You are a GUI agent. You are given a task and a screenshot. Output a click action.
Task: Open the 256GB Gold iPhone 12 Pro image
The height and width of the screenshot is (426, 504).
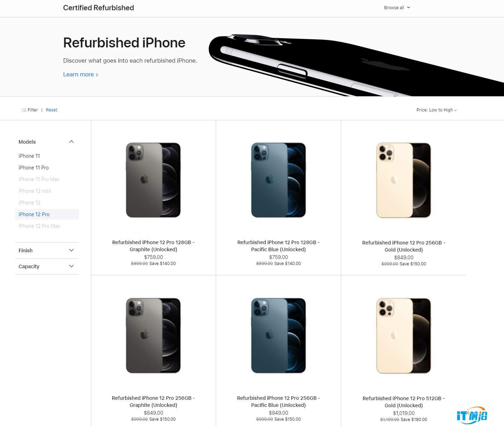point(404,180)
